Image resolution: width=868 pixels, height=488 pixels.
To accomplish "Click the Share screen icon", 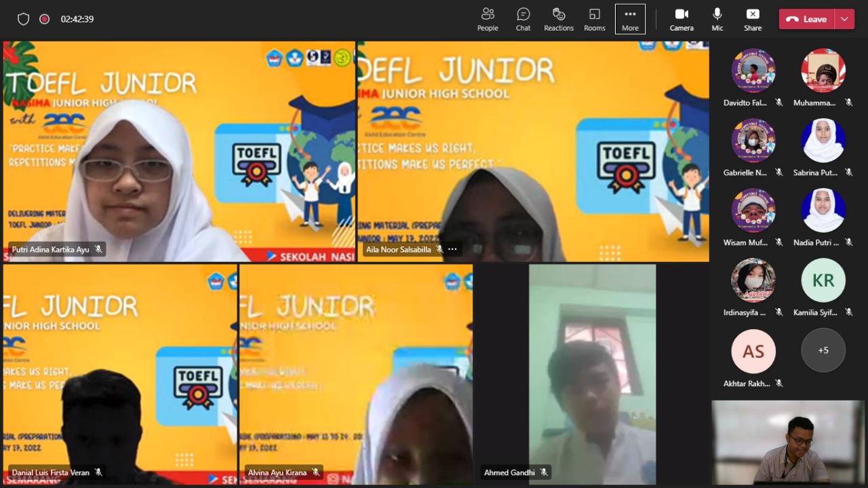I will pyautogui.click(x=752, y=19).
